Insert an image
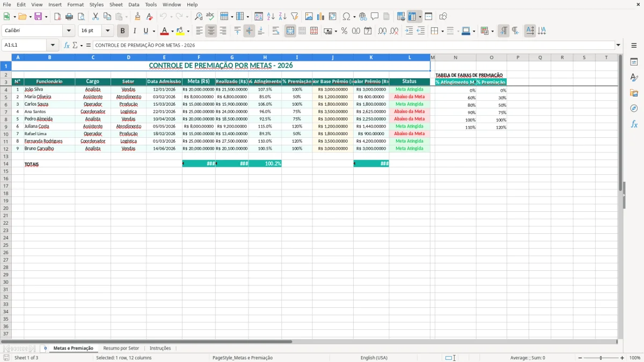The image size is (644, 362). pos(309,17)
